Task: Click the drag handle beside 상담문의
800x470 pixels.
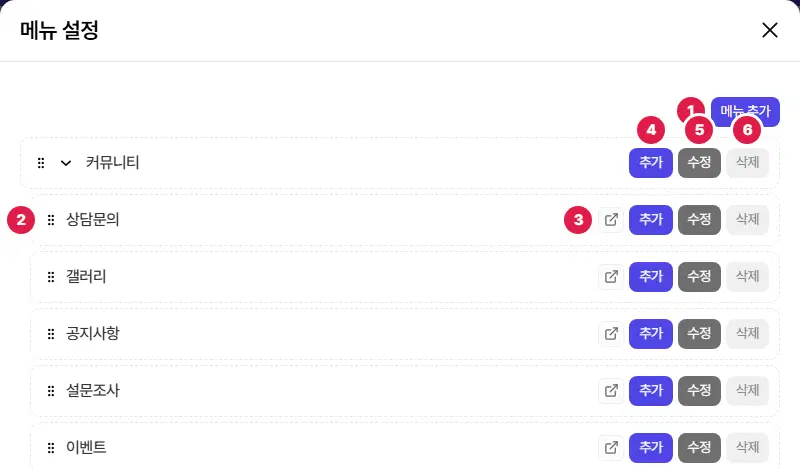Action: coord(51,220)
